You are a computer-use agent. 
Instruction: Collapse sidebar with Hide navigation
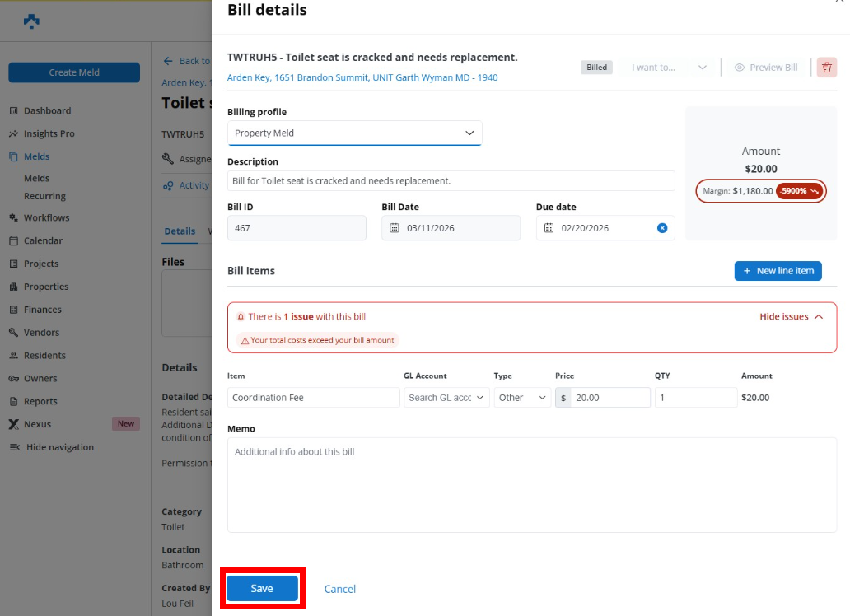pyautogui.click(x=59, y=447)
